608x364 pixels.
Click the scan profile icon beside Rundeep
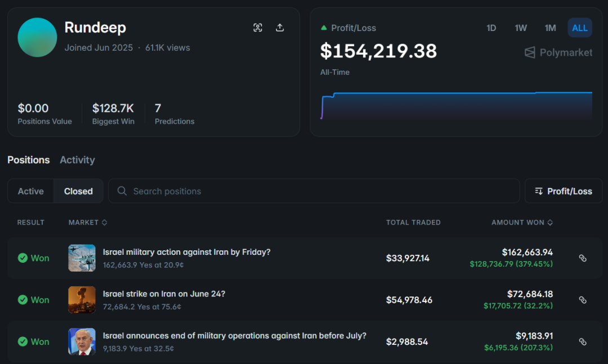(x=258, y=28)
